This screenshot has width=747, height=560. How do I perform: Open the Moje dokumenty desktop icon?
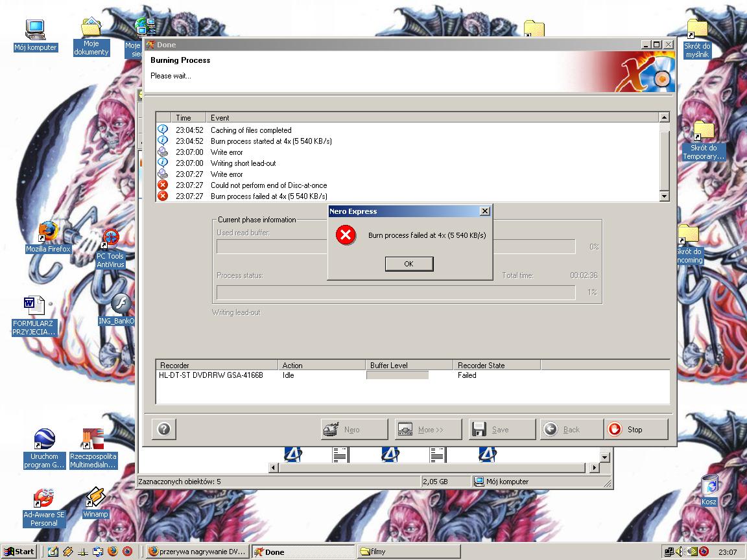(x=91, y=38)
